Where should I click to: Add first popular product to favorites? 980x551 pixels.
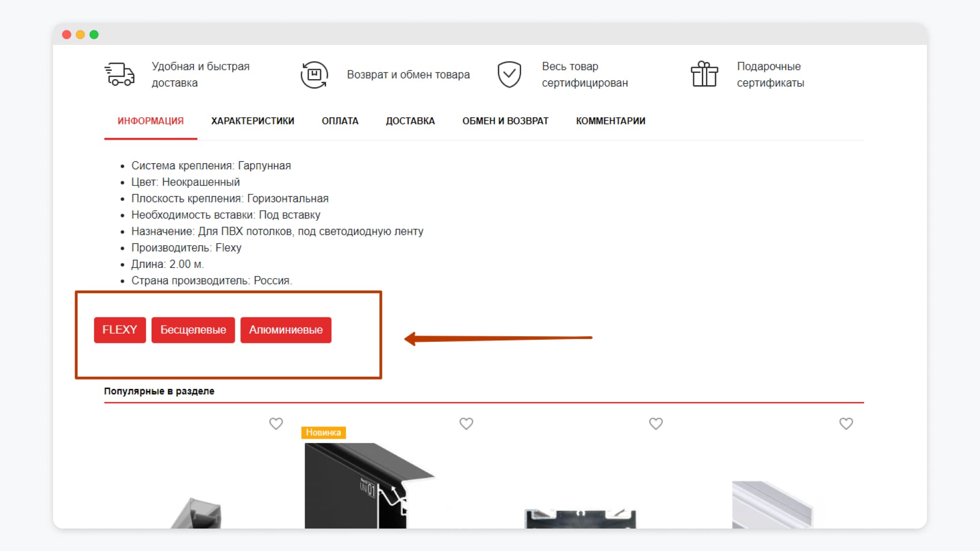coord(276,423)
